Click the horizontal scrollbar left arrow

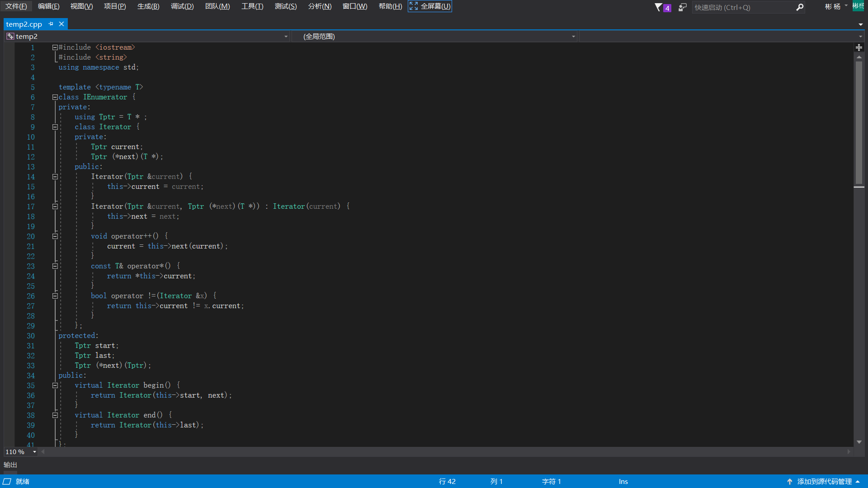pyautogui.click(x=43, y=451)
